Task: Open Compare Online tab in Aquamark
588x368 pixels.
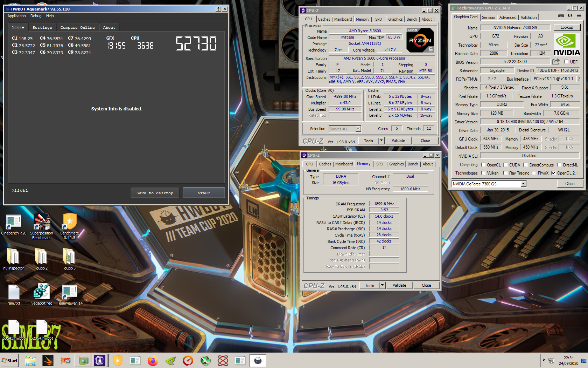Action: click(x=77, y=27)
